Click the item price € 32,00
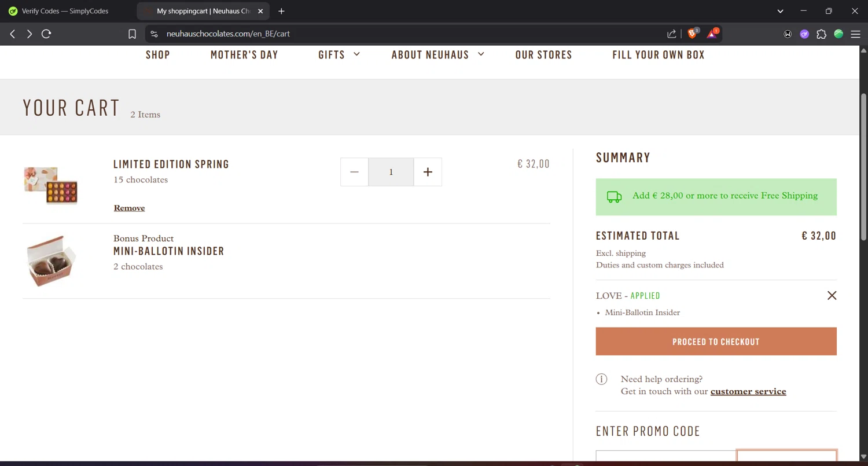This screenshot has height=466, width=868. tap(533, 164)
